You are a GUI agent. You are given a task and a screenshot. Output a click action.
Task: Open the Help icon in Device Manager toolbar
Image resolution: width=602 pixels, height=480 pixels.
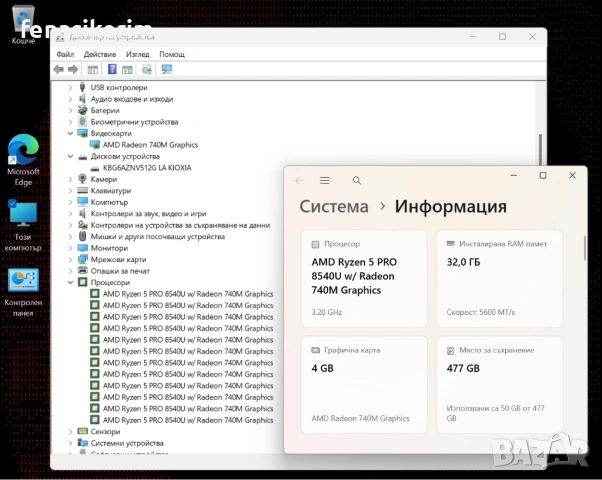pos(112,69)
